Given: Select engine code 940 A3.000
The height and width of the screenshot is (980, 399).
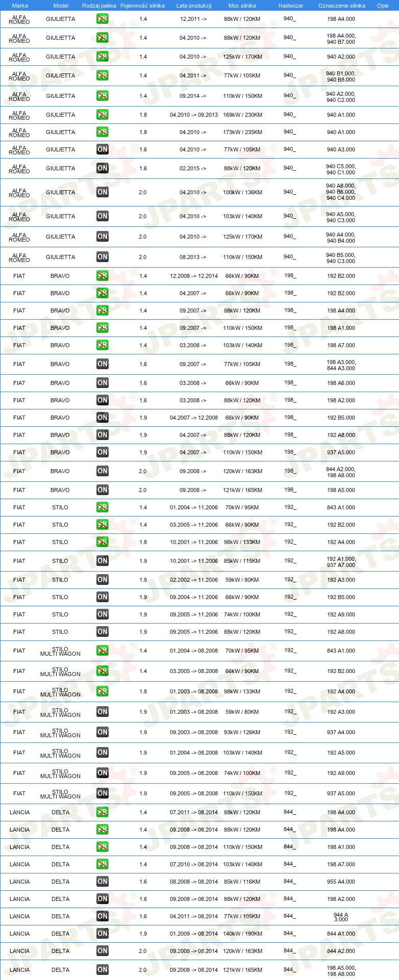Looking at the screenshot, I should pos(341,149).
